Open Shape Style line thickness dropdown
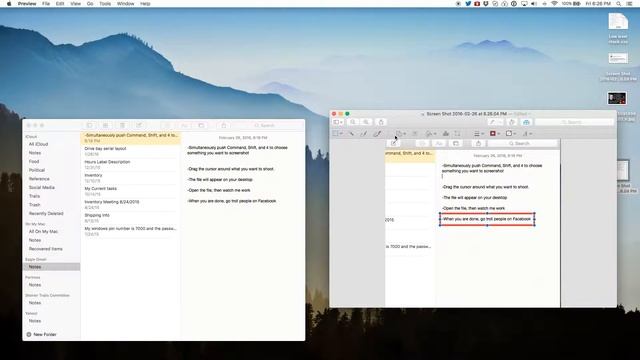Viewport: 640px width, 360px height. pos(478,133)
